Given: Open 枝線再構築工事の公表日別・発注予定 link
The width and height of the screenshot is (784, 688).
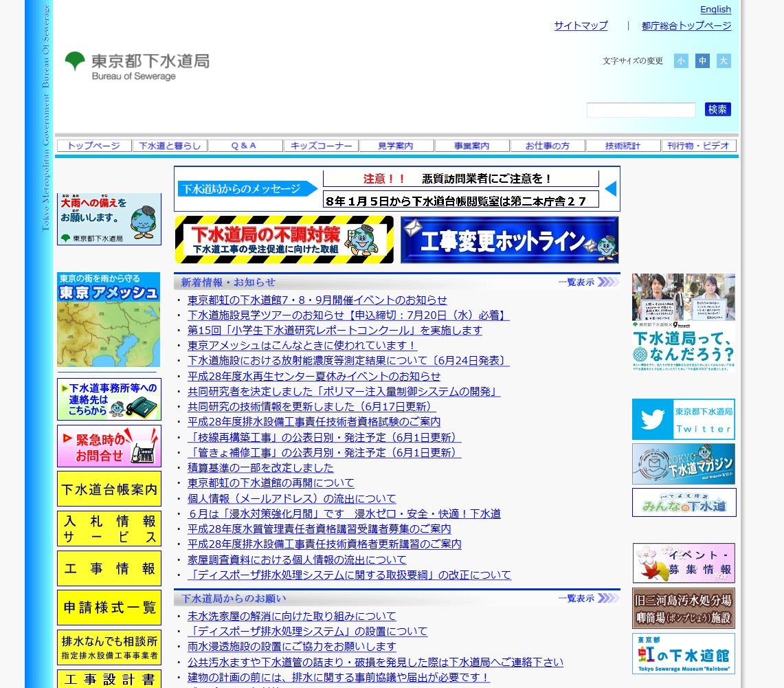Looking at the screenshot, I should tap(324, 438).
